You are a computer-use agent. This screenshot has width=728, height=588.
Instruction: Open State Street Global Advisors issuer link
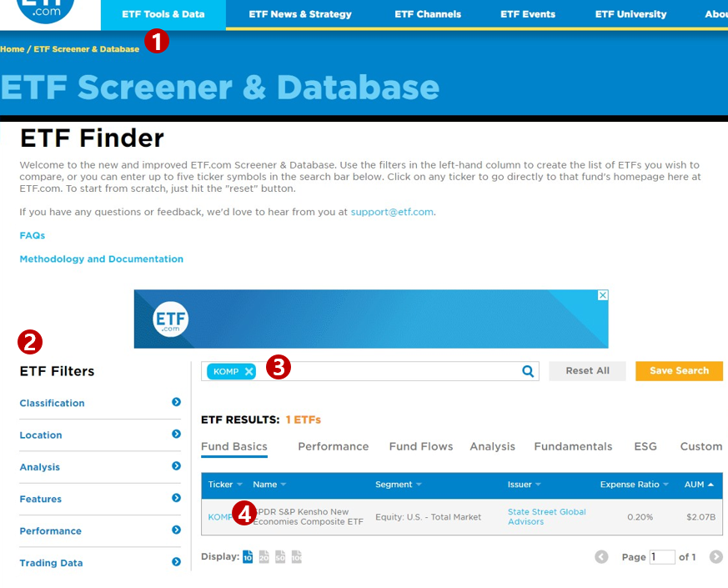(x=546, y=516)
